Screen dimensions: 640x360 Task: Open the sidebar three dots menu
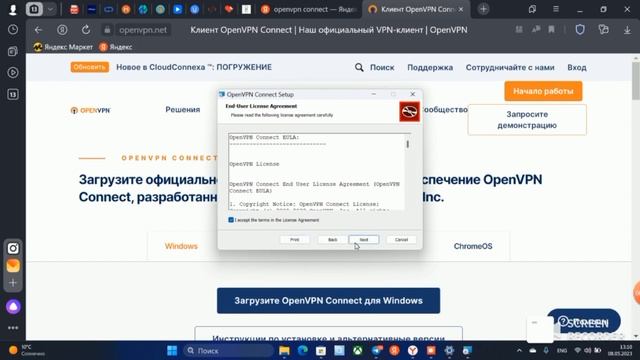pos(13,328)
